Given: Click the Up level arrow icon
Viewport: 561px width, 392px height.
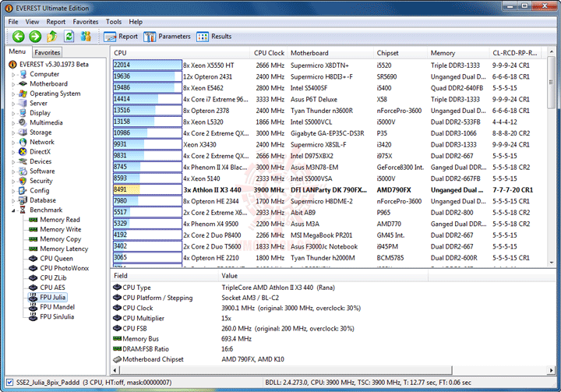Looking at the screenshot, I should (52, 36).
